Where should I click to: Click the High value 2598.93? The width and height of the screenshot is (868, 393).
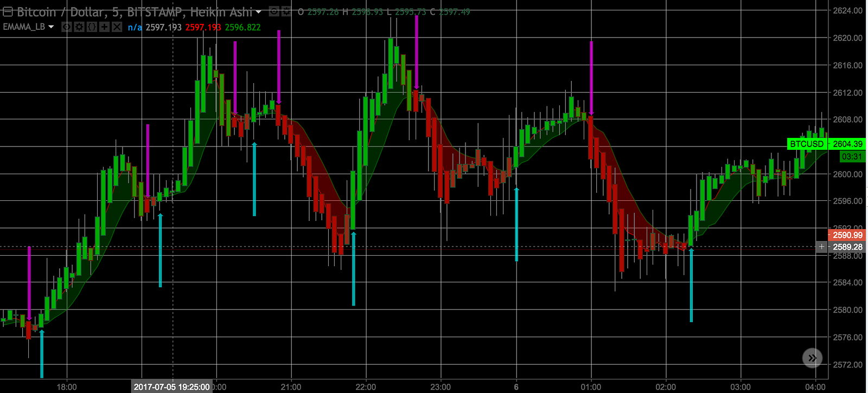[367, 12]
